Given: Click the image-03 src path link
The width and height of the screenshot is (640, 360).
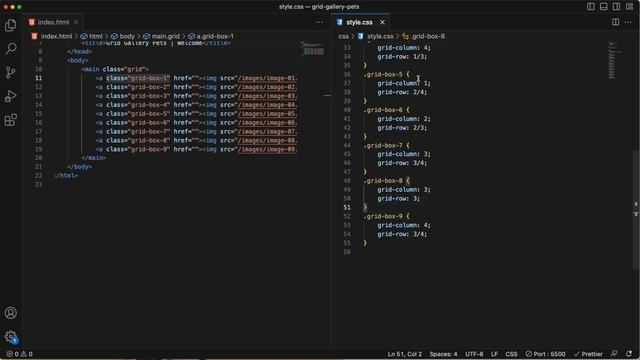Looking at the screenshot, I should coord(267,96).
